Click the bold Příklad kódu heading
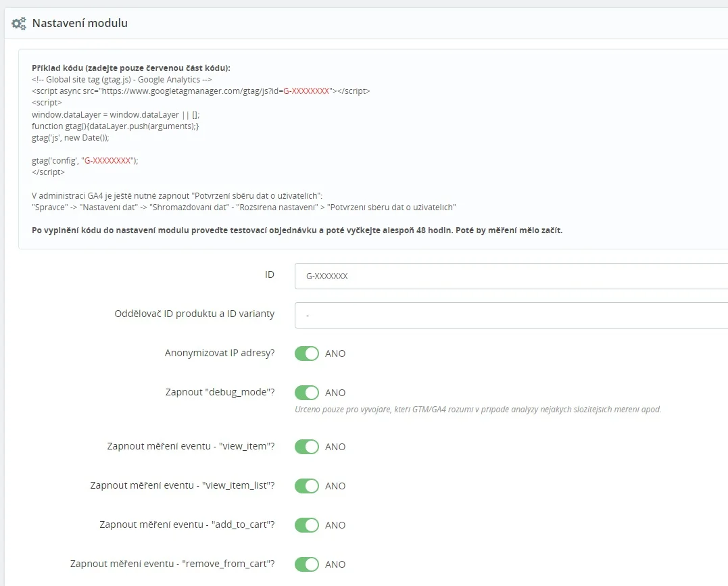Image resolution: width=728 pixels, height=586 pixels. pyautogui.click(x=130, y=68)
